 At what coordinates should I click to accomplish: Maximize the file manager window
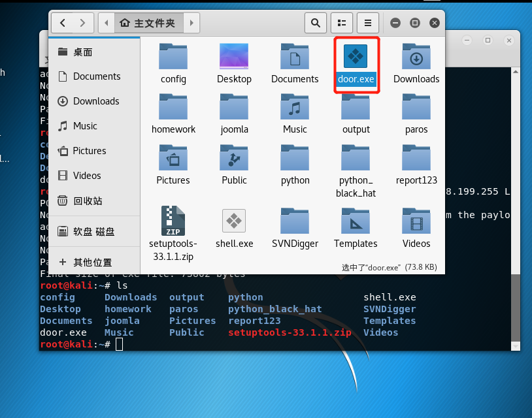(x=414, y=23)
